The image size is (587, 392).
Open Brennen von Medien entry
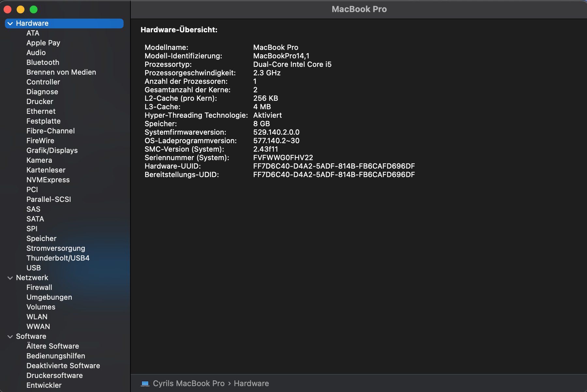click(61, 72)
